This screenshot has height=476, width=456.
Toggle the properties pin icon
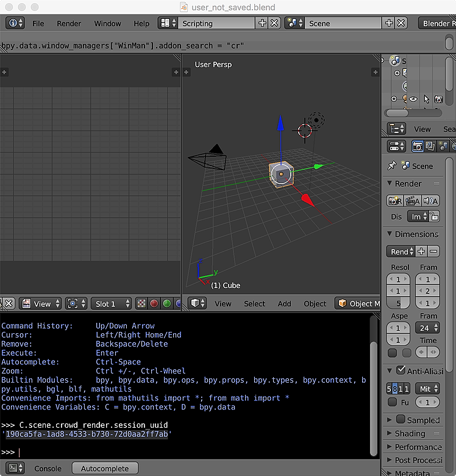click(x=391, y=165)
